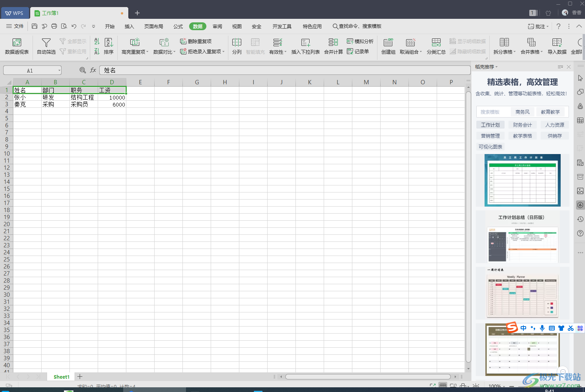Open the Sort (排序) dialog
585x392 pixels.
[109, 46]
